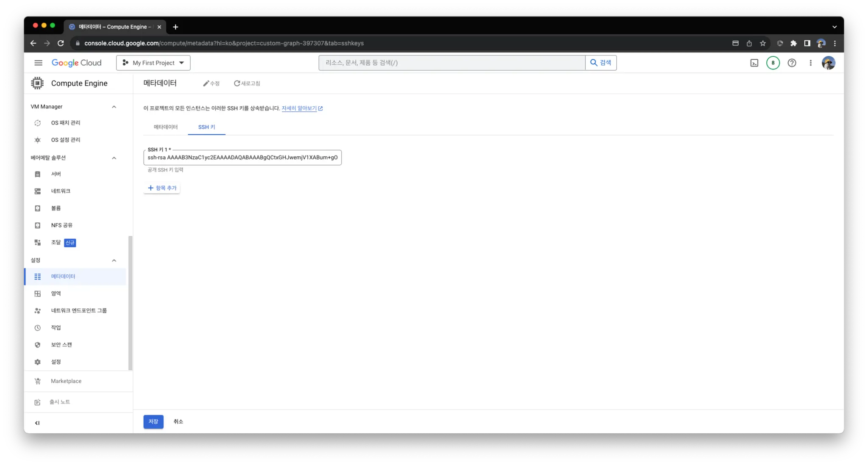Click the 항목 추가 add item button
Screen dimensions: 868x465
[x=162, y=188]
